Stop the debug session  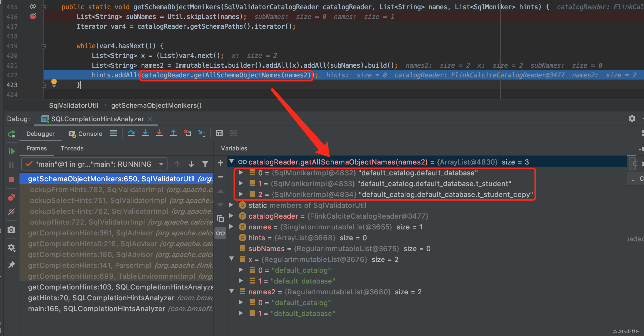[x=11, y=180]
